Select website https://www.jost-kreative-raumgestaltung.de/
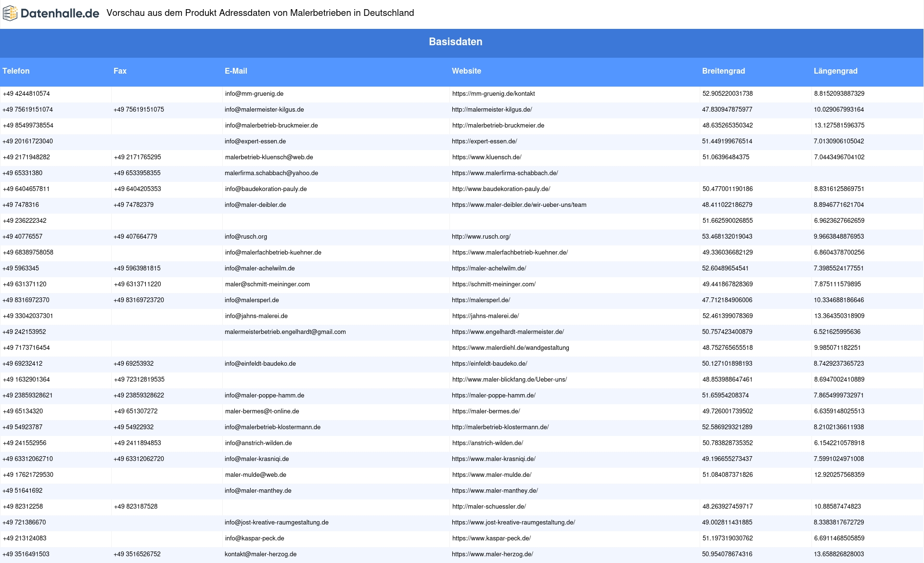The height and width of the screenshot is (563, 924). (513, 523)
